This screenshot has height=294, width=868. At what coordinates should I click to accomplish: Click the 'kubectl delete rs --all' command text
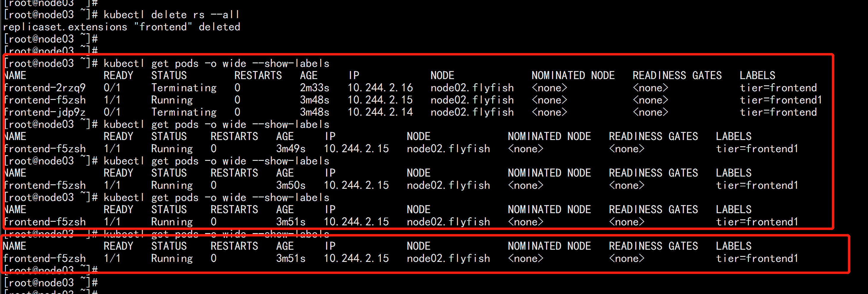click(x=172, y=15)
